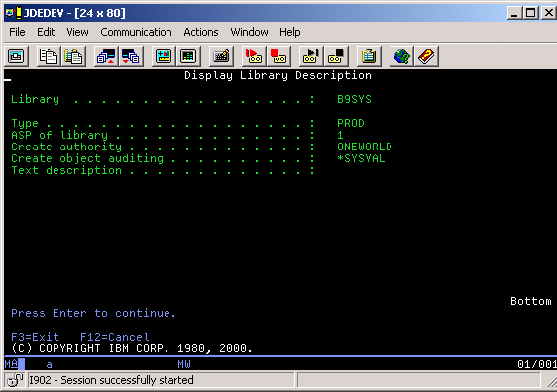Open the Help menu

click(289, 32)
